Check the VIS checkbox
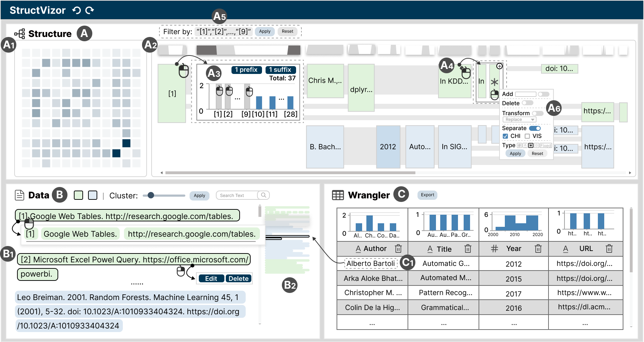This screenshot has height=342, width=644. (527, 136)
